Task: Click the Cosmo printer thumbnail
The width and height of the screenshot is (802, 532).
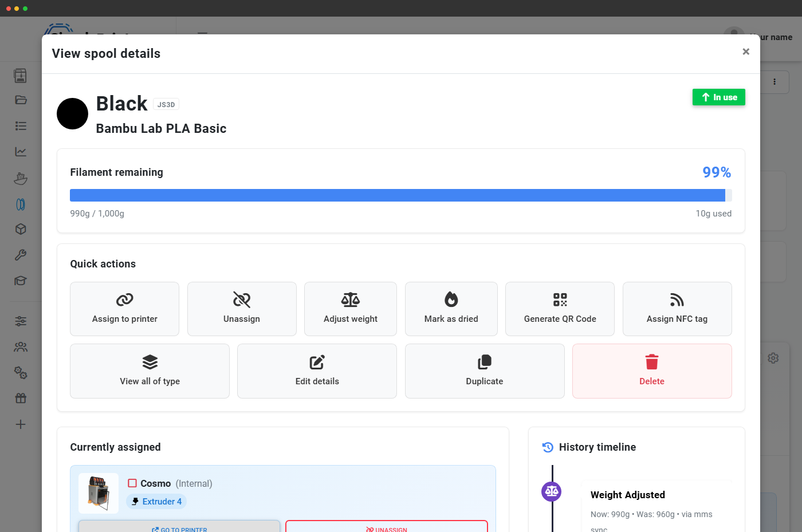Action: point(99,493)
